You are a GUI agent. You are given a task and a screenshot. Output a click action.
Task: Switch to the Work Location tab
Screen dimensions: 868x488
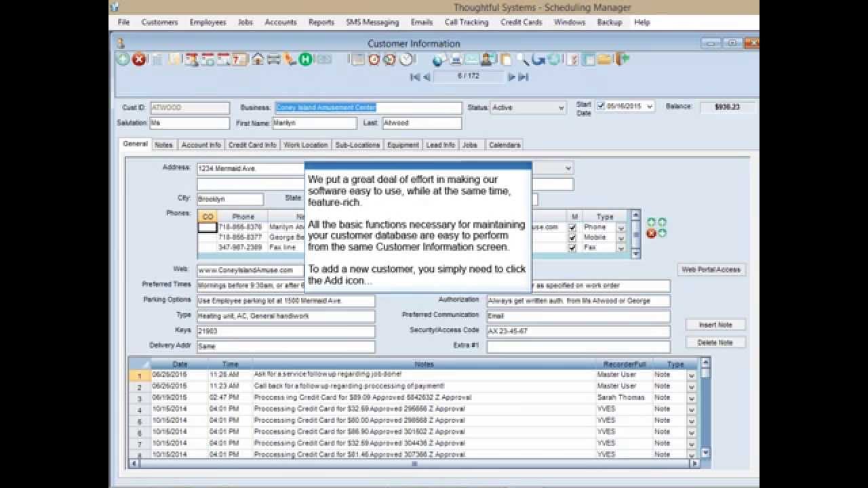[x=305, y=145]
